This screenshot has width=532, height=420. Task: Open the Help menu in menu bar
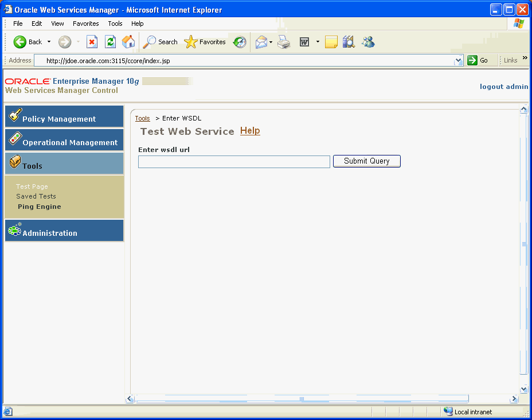[x=138, y=24]
